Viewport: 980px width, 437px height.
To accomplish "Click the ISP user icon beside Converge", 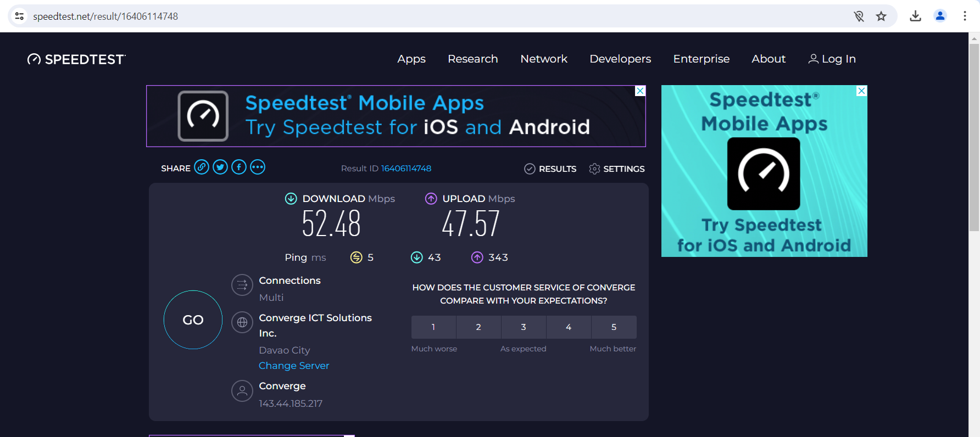I will pyautogui.click(x=242, y=391).
